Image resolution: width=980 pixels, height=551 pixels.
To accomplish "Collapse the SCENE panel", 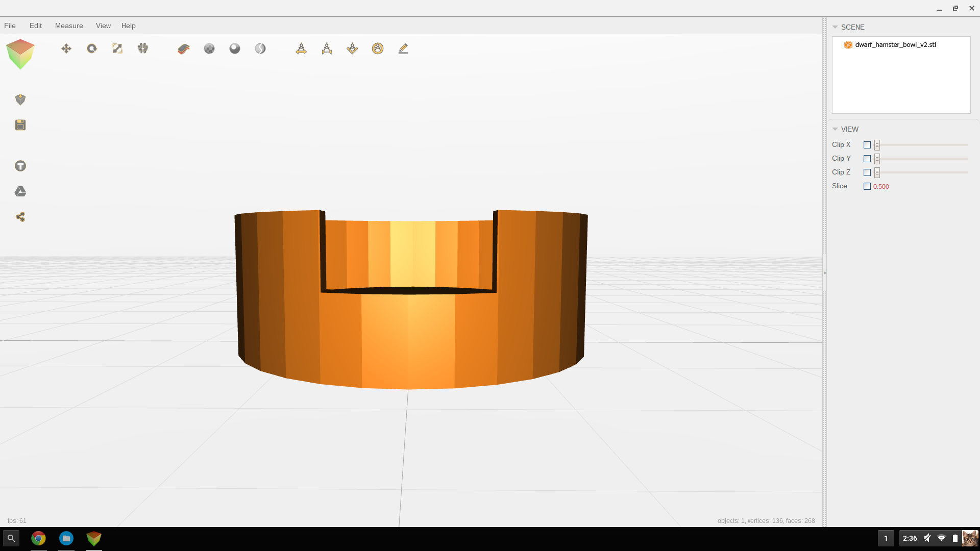I will 835,27.
